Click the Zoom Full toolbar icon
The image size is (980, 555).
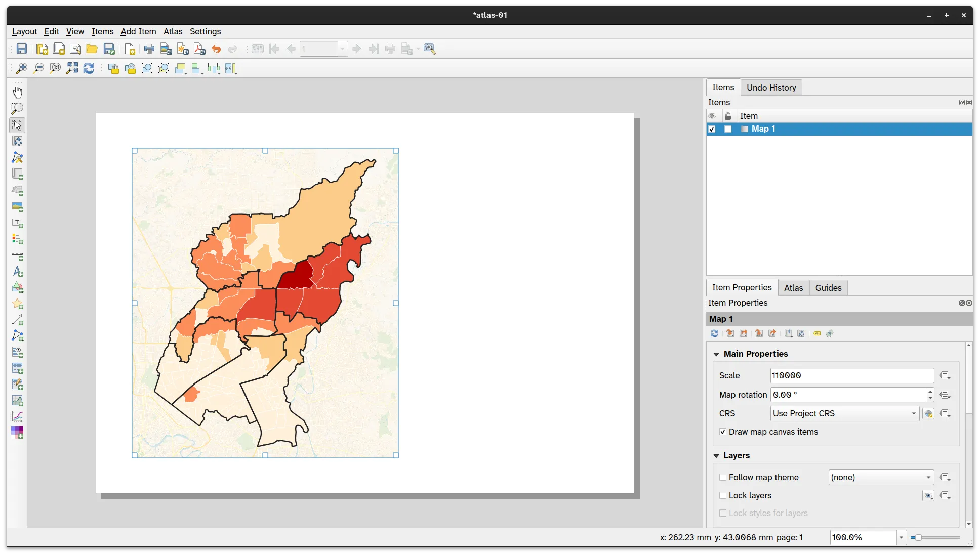pos(72,68)
